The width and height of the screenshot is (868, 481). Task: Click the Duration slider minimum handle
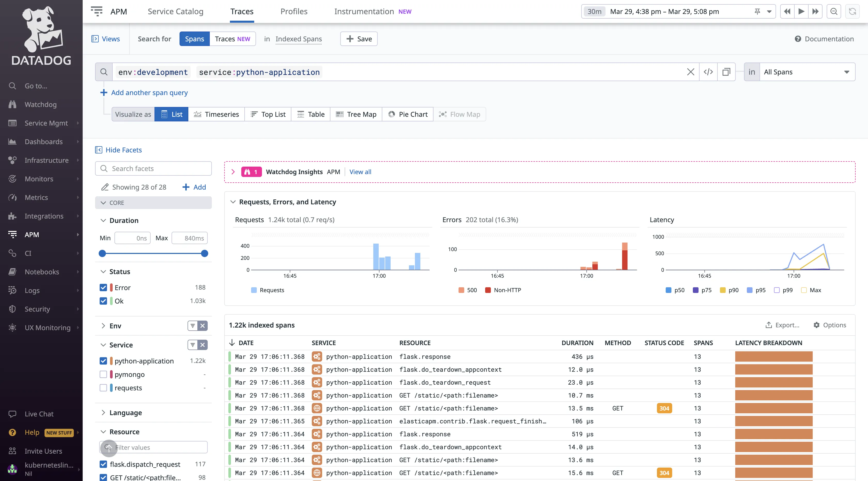(103, 253)
